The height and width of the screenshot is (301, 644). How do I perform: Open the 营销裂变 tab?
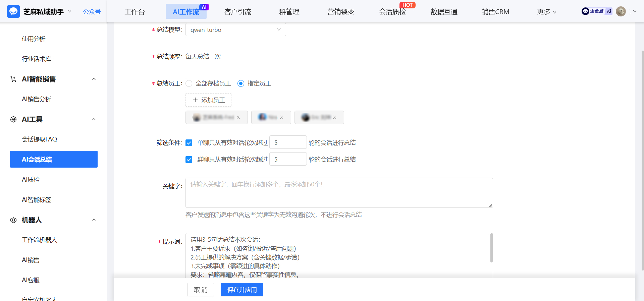pos(341,12)
